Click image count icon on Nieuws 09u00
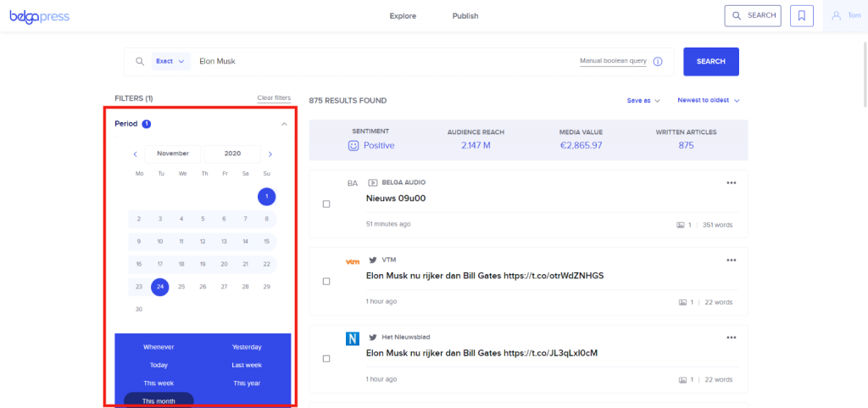The width and height of the screenshot is (868, 408). point(681,226)
